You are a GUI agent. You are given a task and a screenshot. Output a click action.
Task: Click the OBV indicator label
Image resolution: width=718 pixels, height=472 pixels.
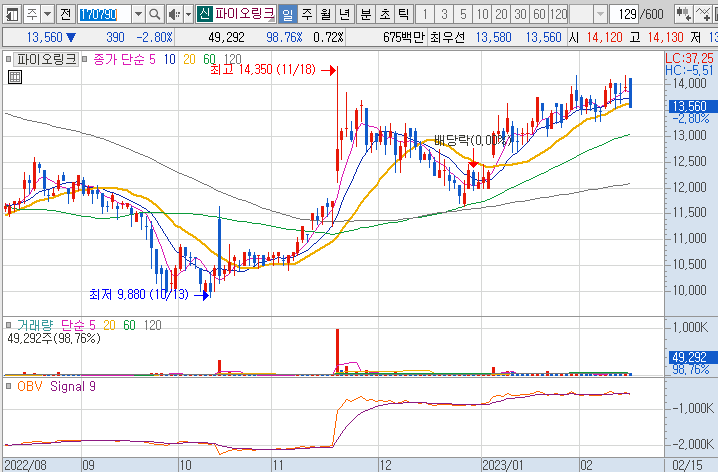point(29,386)
